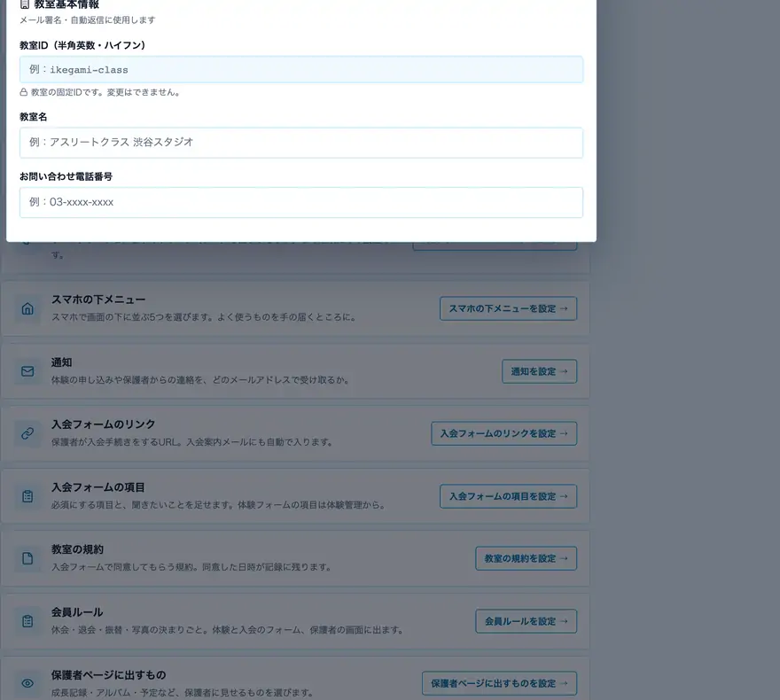
Task: Click the スマホで画面の下に並ぶ5つを選びます description
Action: (204, 316)
